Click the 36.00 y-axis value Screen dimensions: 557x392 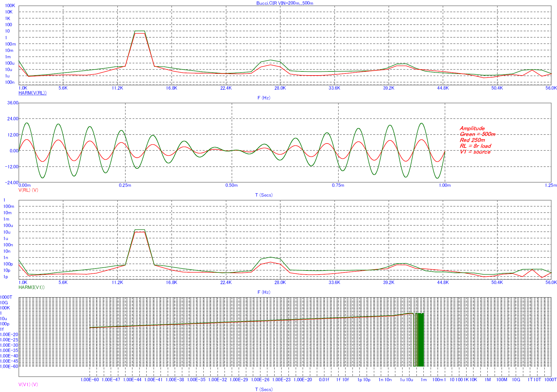[x=13, y=103]
